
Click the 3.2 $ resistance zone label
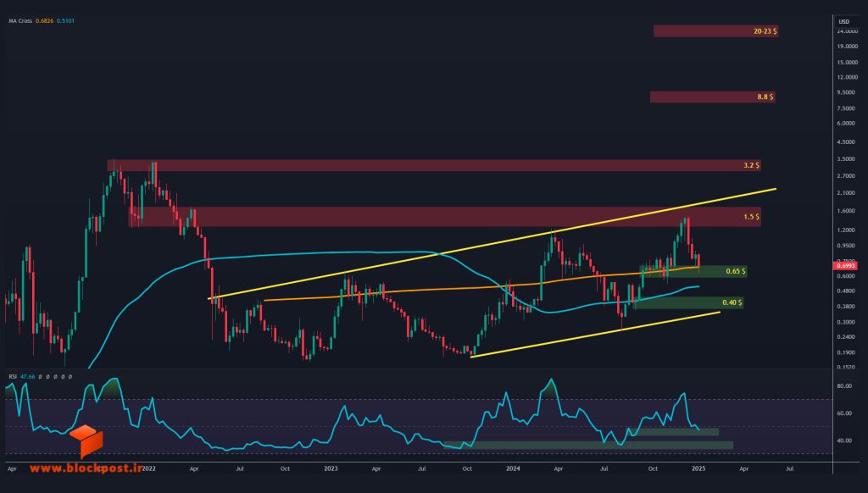(x=751, y=165)
